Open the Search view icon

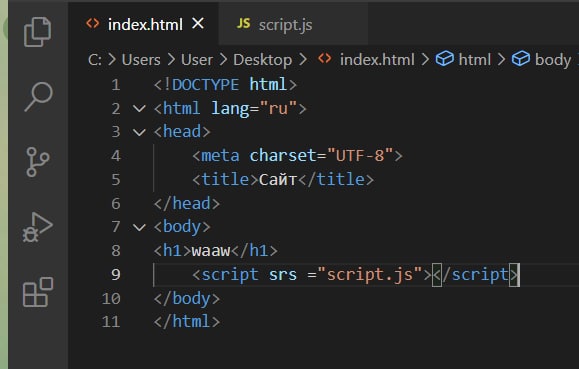[x=38, y=97]
